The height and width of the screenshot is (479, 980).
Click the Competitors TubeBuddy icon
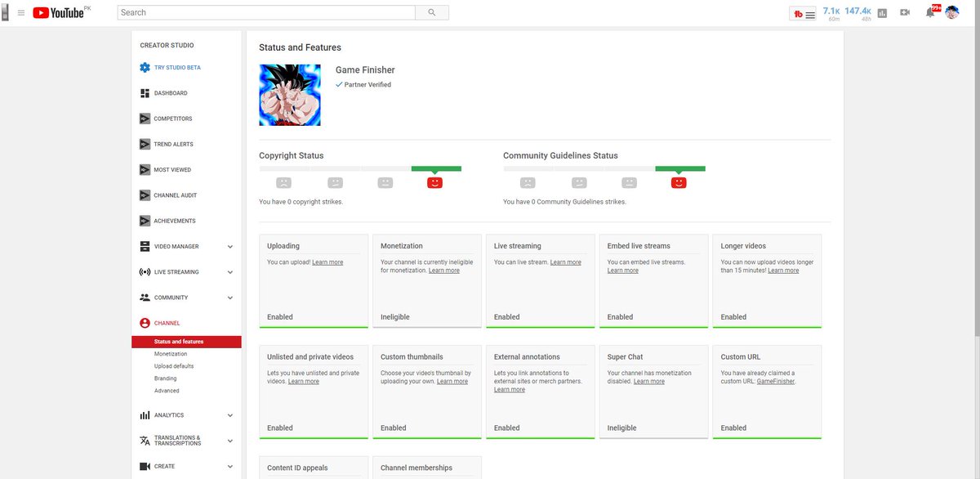145,119
